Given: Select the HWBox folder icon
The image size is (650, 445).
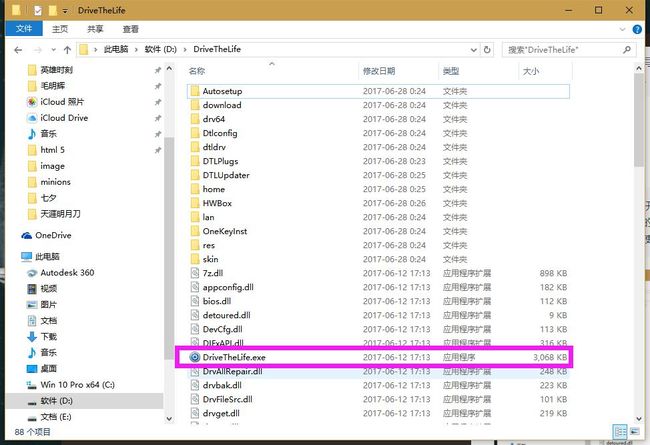Looking at the screenshot, I should tap(195, 203).
